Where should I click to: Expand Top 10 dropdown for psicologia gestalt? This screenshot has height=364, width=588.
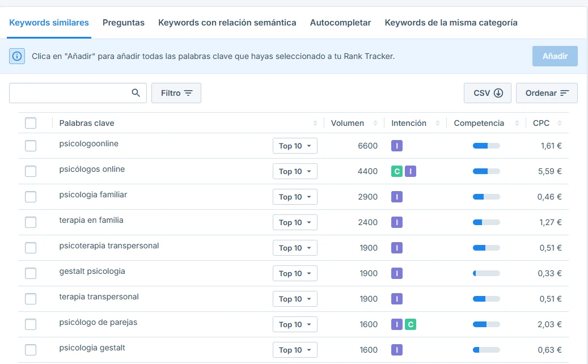pyautogui.click(x=295, y=350)
